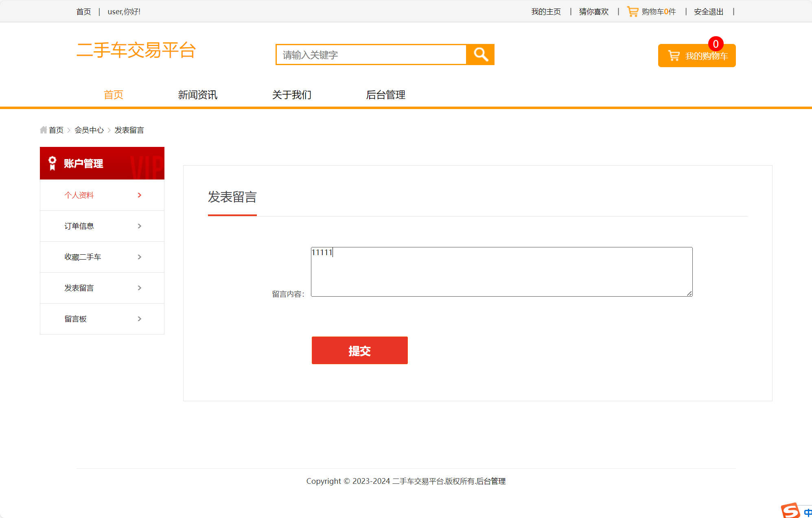This screenshot has height=518, width=812.
Task: Click the home icon in the breadcrumb
Action: [x=44, y=129]
